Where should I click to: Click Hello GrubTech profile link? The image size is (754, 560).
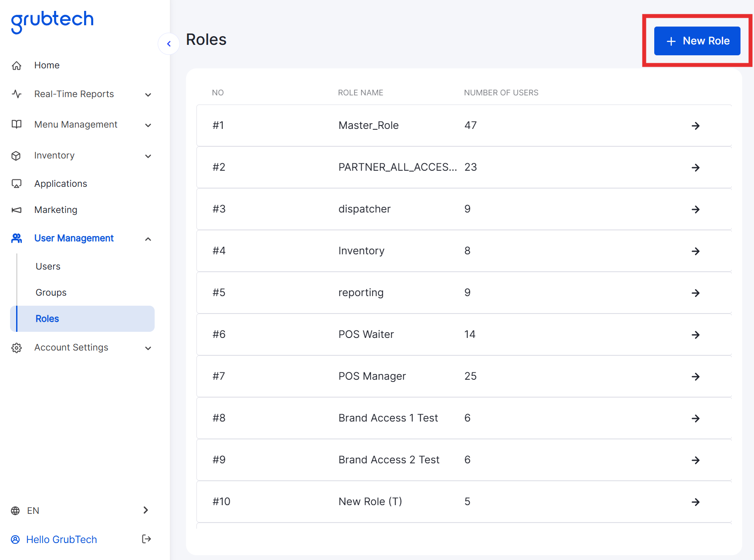61,540
